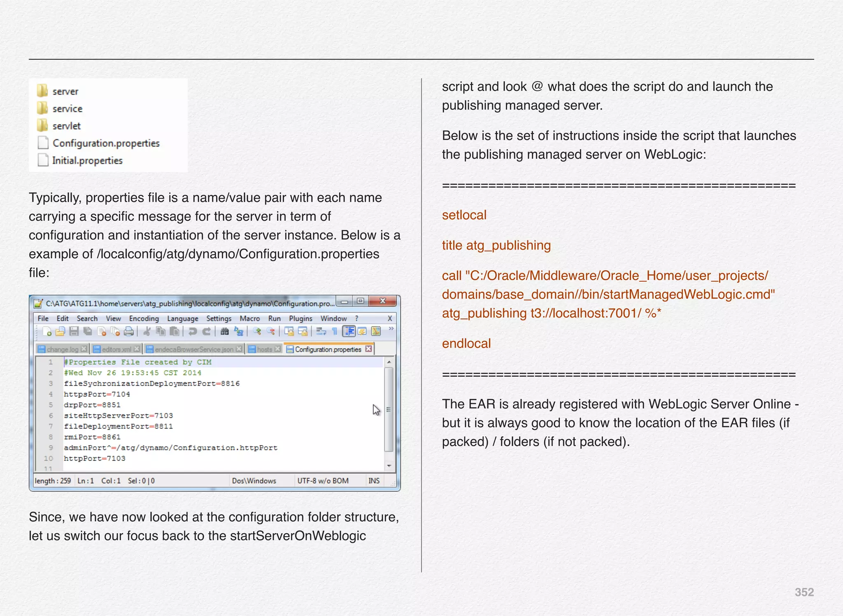Open the Window menu

point(333,318)
